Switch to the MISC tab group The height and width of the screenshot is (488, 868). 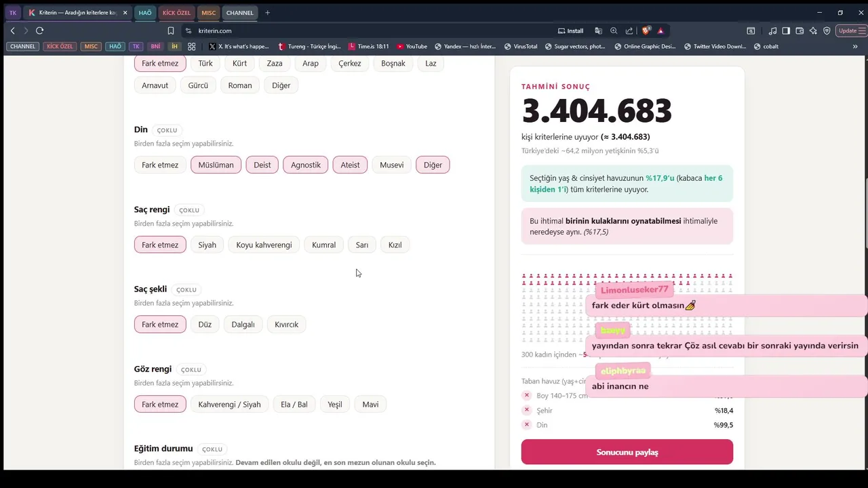tap(209, 13)
